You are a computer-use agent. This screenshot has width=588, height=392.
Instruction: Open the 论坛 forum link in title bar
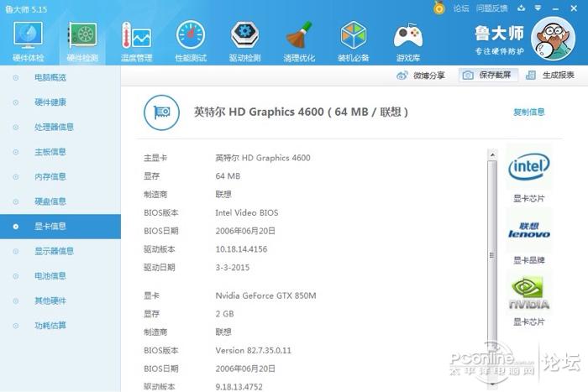pyautogui.click(x=461, y=8)
